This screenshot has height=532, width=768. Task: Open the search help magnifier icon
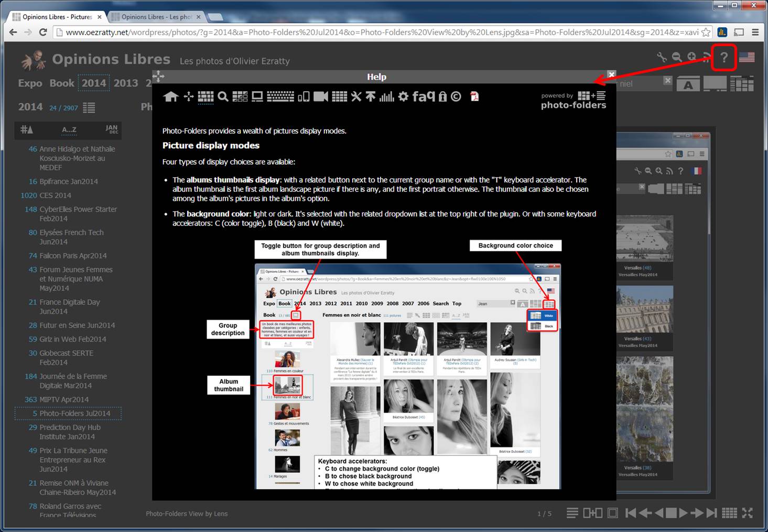tap(223, 96)
